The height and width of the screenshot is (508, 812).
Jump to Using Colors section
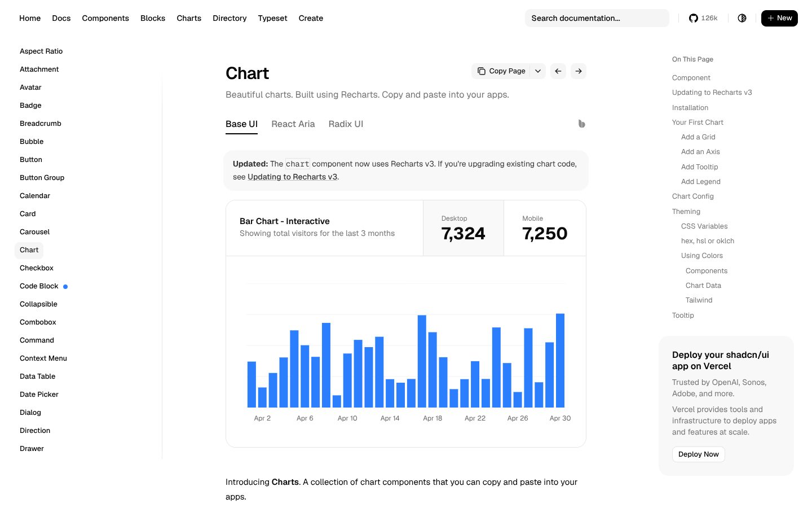pos(701,256)
